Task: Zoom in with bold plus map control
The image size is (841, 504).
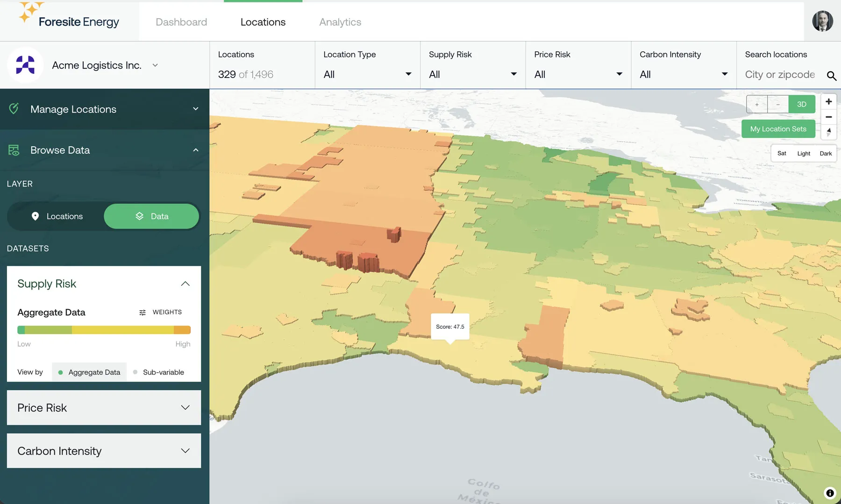Action: [x=828, y=101]
